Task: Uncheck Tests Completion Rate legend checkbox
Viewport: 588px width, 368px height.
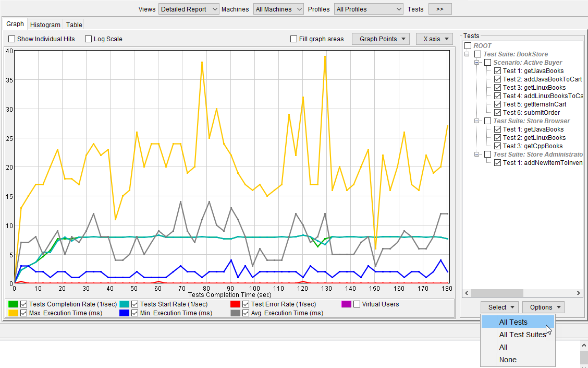Action: pos(23,304)
